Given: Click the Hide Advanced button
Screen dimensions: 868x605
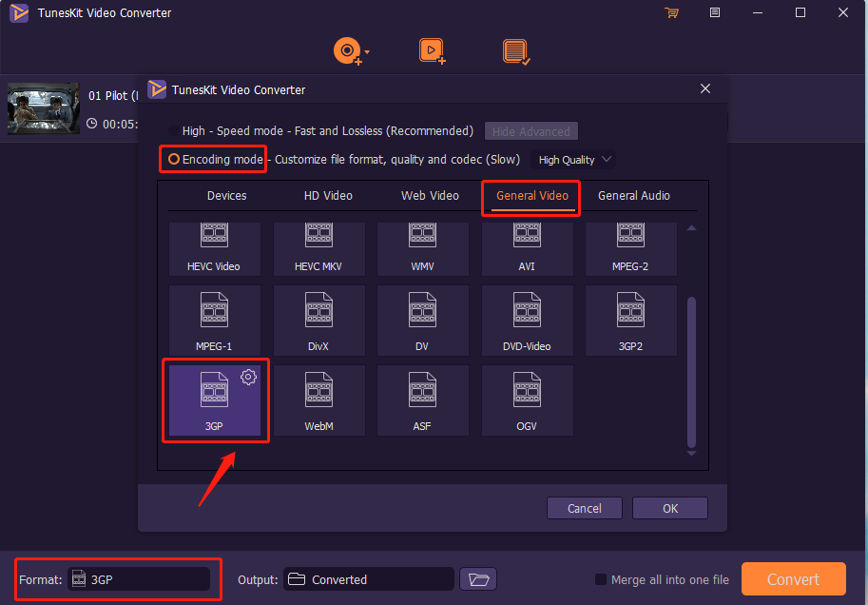Looking at the screenshot, I should pos(530,131).
